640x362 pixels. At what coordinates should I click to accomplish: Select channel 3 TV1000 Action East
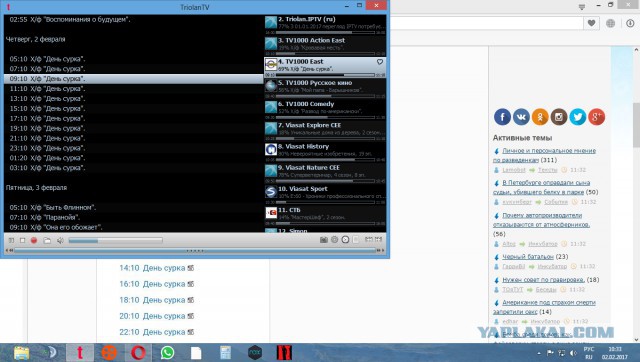325,47
